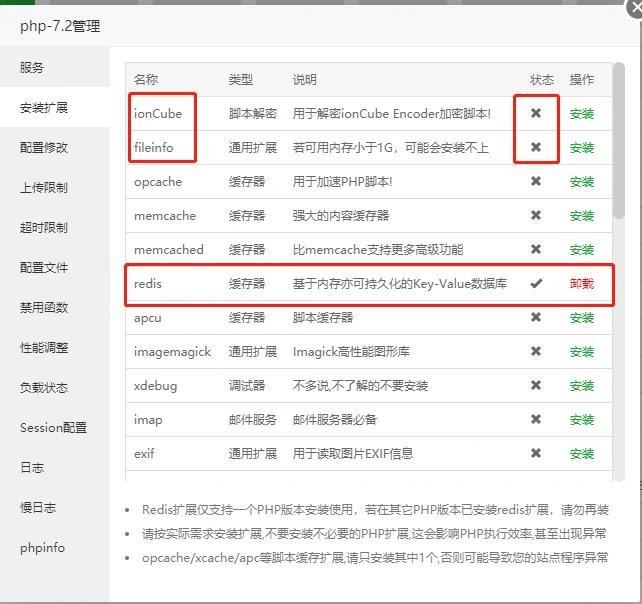The width and height of the screenshot is (642, 604).
Task: Click 卸载 to uninstall redis
Action: 581,283
